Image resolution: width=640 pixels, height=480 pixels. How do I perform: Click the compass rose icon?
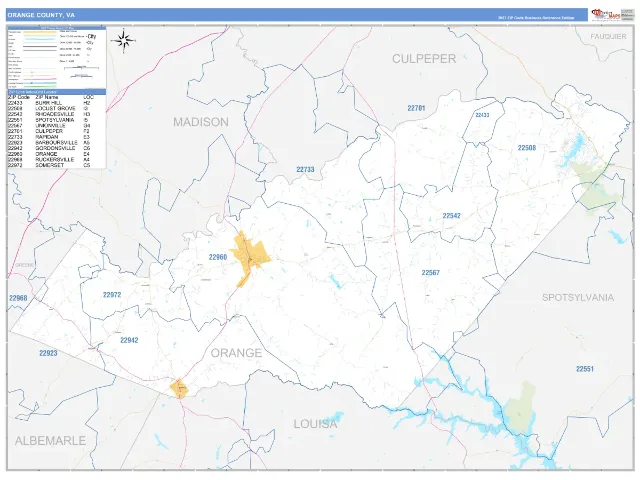coord(123,40)
